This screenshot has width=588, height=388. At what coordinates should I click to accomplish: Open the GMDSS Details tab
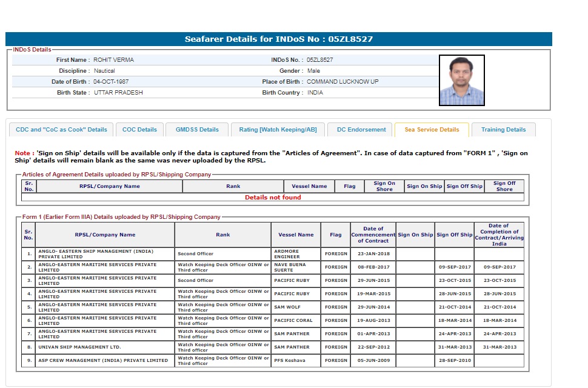(197, 130)
